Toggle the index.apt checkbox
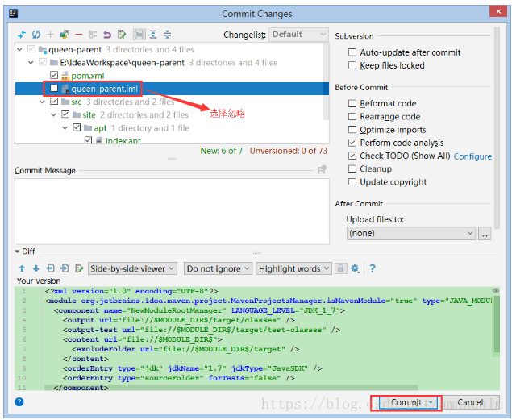 tap(88, 140)
